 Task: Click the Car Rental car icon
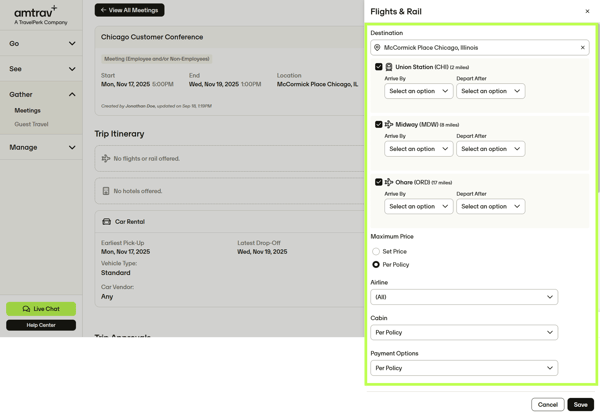pos(106,222)
